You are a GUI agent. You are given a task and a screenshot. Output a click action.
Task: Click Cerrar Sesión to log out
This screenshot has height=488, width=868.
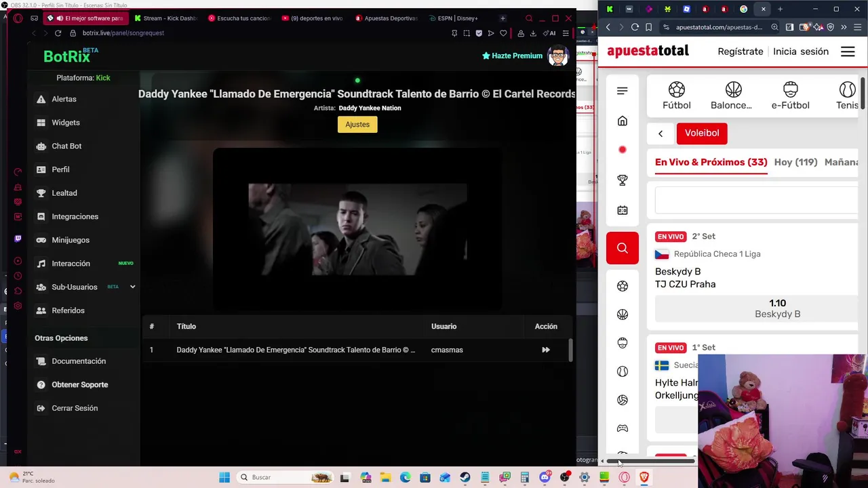75,408
